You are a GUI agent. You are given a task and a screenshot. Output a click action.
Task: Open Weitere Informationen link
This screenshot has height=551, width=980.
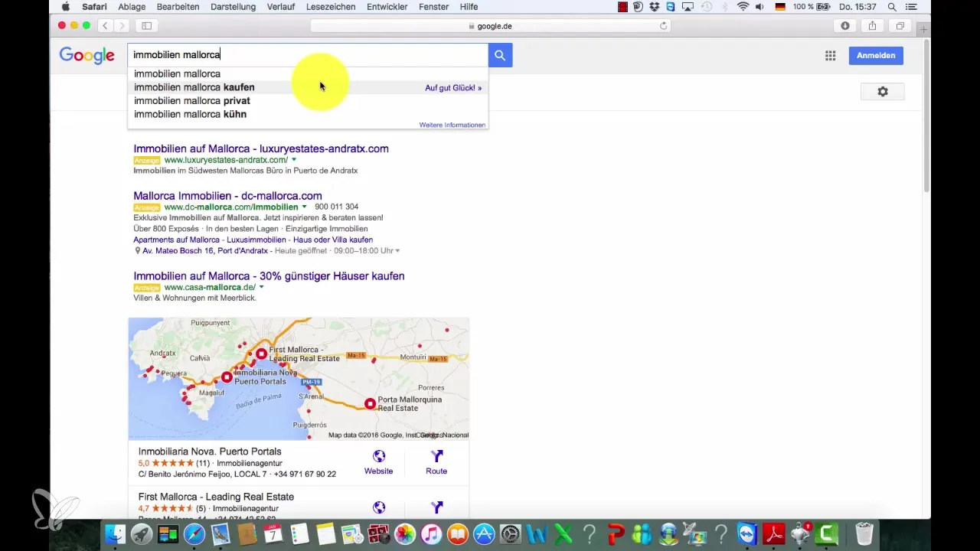tap(452, 125)
